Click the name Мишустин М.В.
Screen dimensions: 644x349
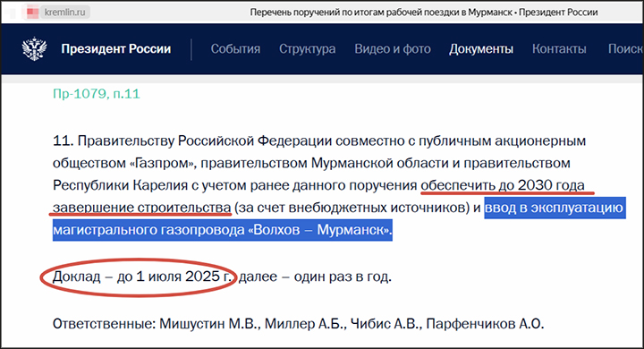[x=210, y=324]
